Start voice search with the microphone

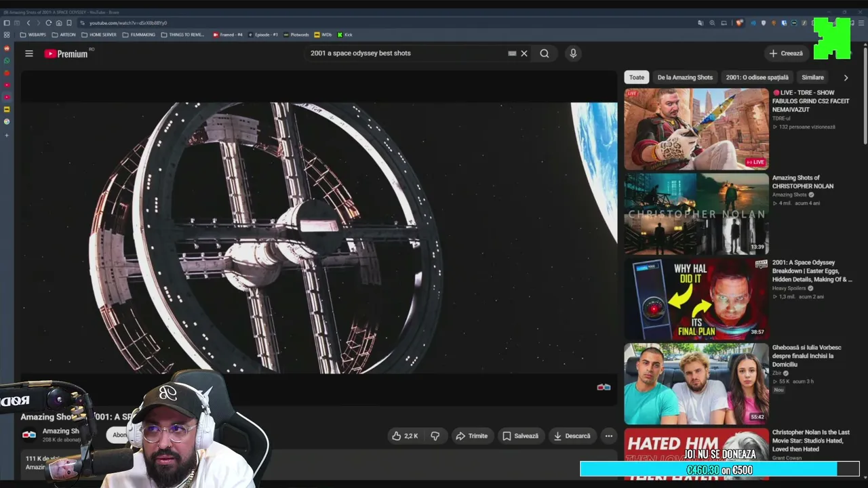pyautogui.click(x=573, y=54)
